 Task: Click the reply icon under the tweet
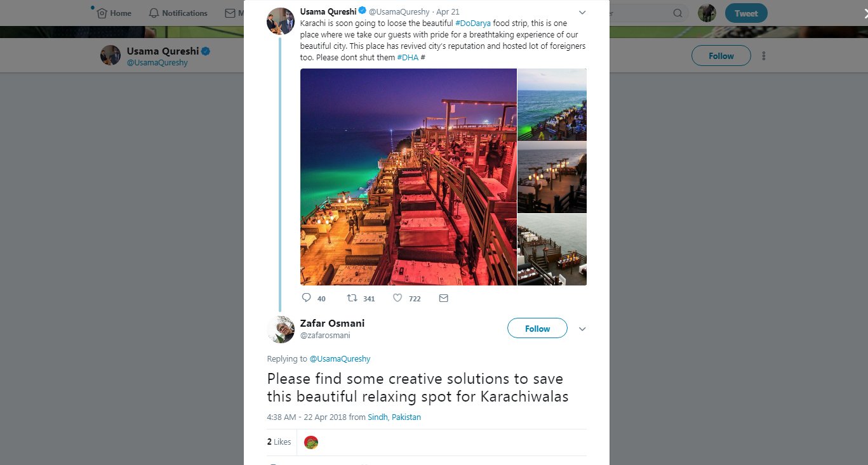(x=306, y=298)
